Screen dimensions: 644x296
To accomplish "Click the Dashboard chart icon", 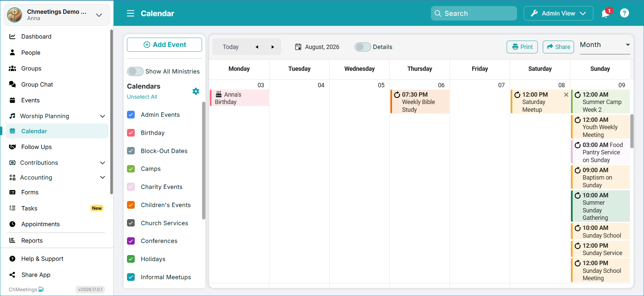I will (12, 37).
